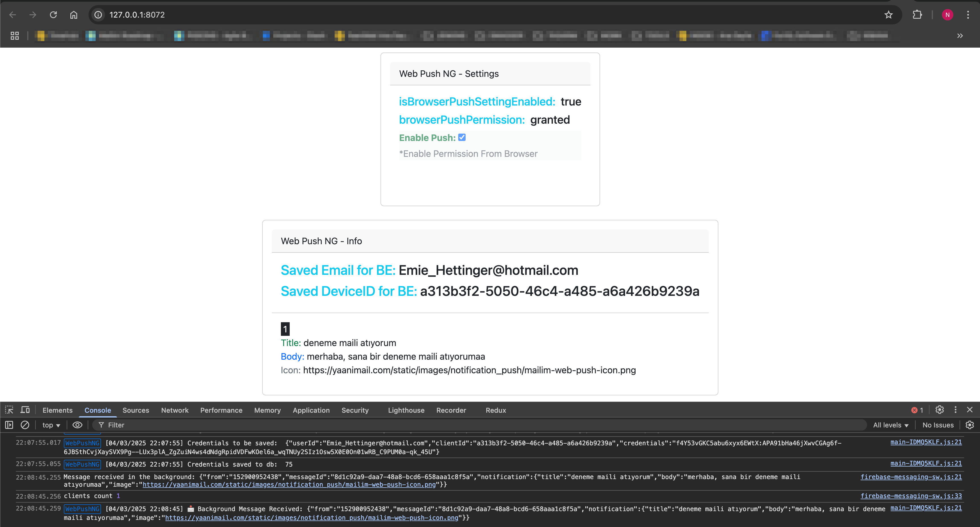
Task: Open the Network tab
Action: [x=174, y=410]
